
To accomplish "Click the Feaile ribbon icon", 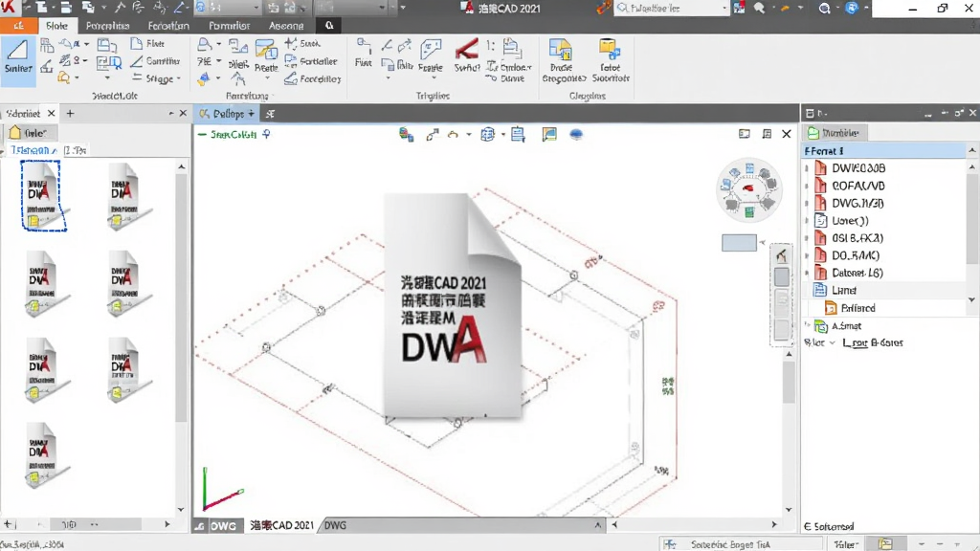I will pos(431,55).
